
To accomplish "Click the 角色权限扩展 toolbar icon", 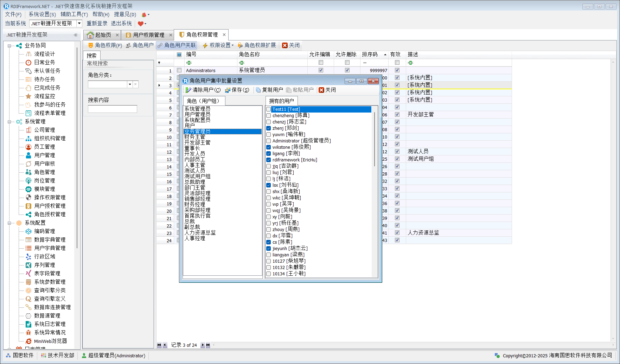I will tap(240, 45).
